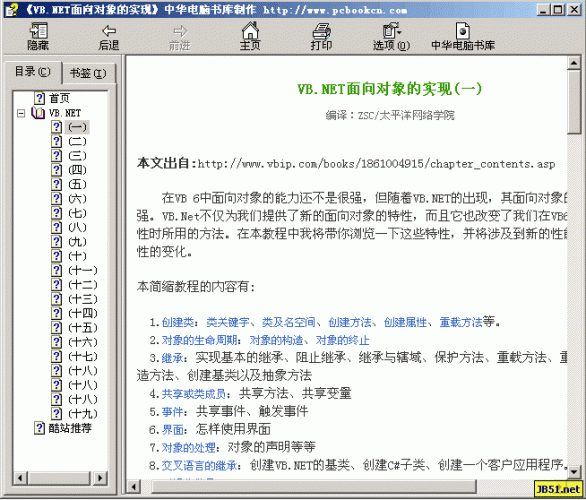Viewport: 586px width, 500px height.
Task: Click the 中华电脑书库 toolbar icon
Action: click(462, 31)
